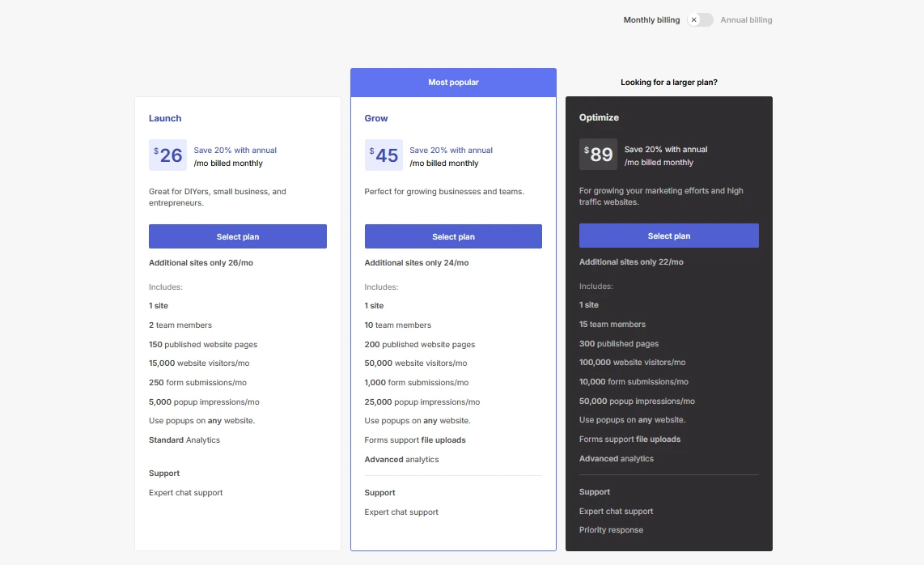Screen dimensions: 924x565
Task: Click 2 team members in Launch plan
Action: click(180, 325)
